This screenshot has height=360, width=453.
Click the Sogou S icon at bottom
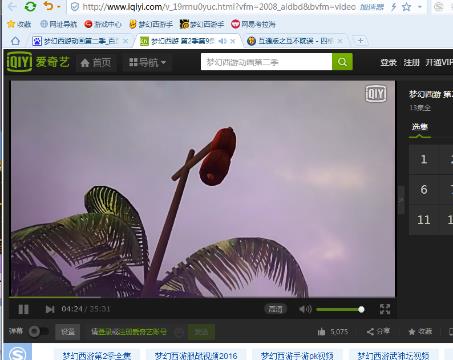pos(18,353)
